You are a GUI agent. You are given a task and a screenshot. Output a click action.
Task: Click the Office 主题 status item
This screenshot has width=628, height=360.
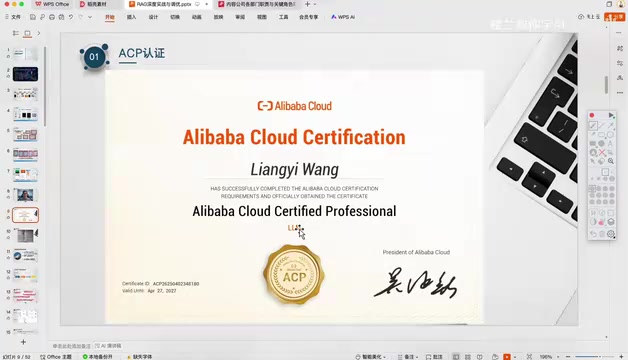(56, 356)
